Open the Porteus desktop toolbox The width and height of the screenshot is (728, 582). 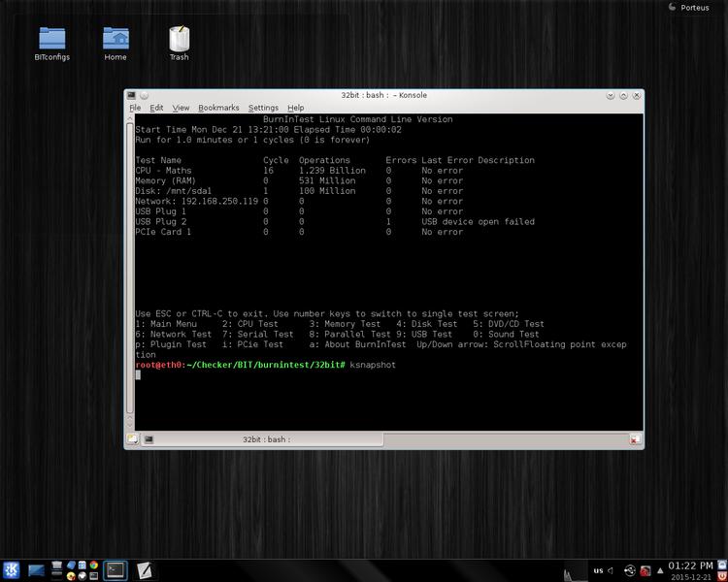[689, 7]
